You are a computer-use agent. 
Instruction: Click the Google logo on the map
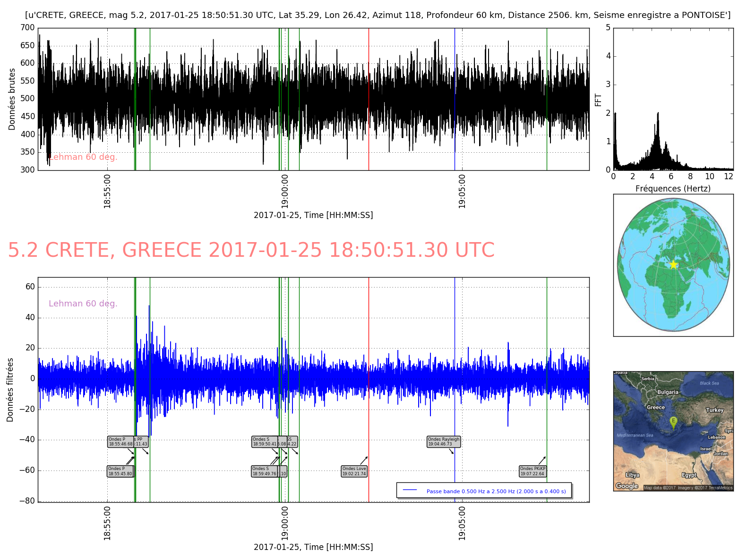pos(627,486)
